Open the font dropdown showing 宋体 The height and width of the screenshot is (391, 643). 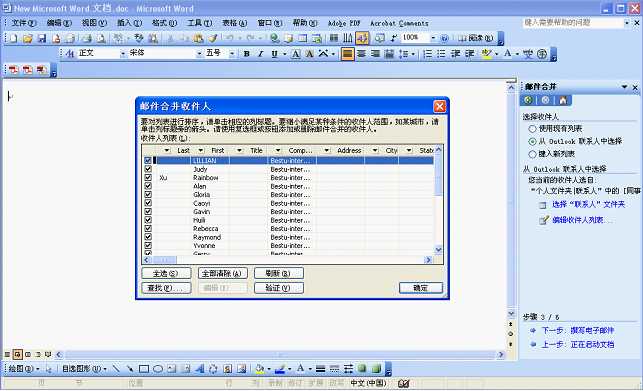pyautogui.click(x=199, y=54)
